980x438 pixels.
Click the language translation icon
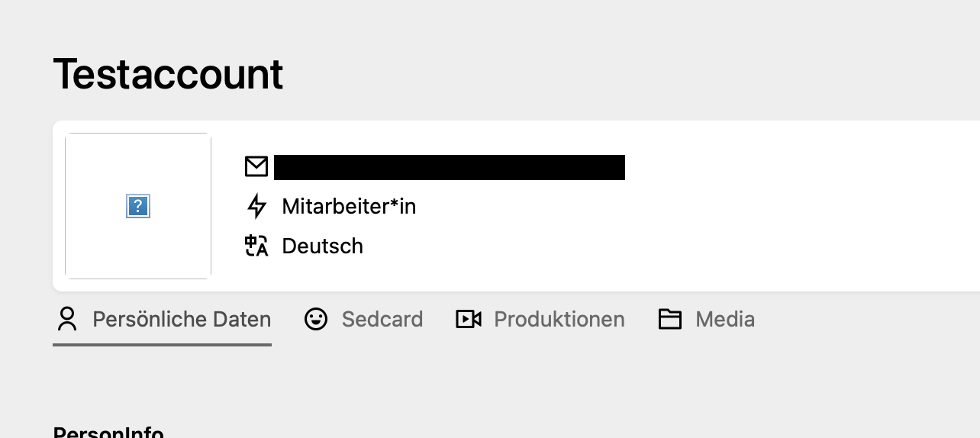click(256, 246)
